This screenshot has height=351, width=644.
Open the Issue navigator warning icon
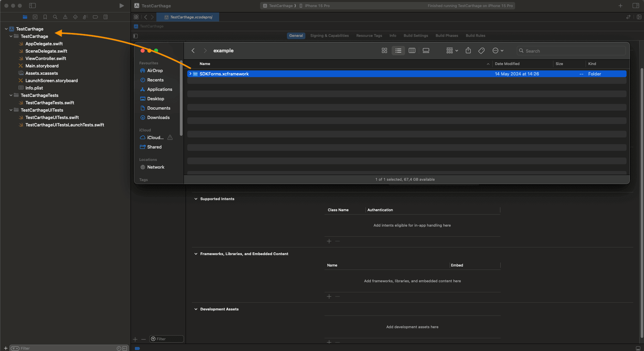pos(65,17)
